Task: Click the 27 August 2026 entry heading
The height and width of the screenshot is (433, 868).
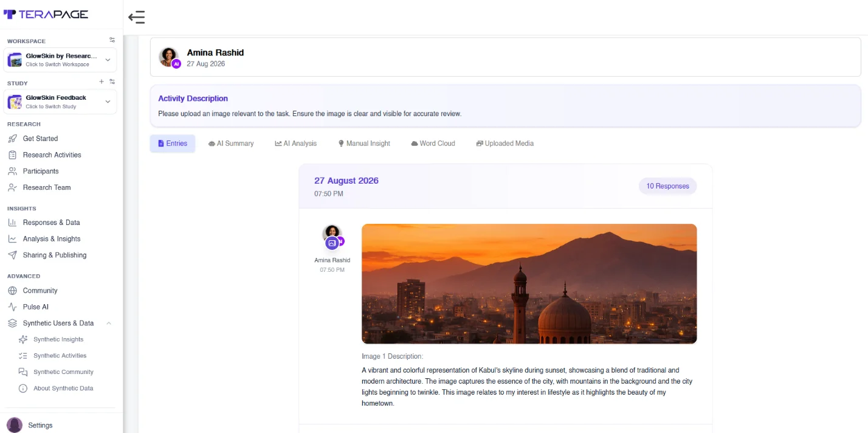Action: (346, 181)
